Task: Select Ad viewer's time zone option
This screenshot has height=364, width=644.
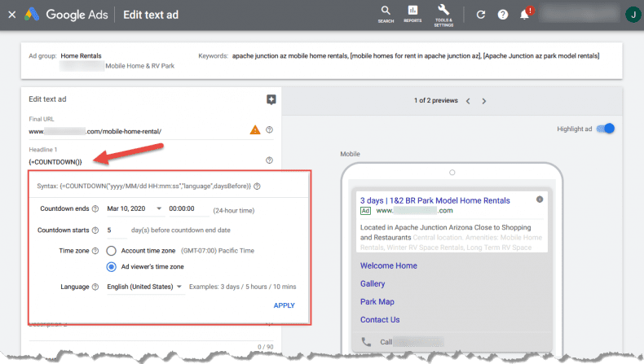Action: pyautogui.click(x=112, y=266)
